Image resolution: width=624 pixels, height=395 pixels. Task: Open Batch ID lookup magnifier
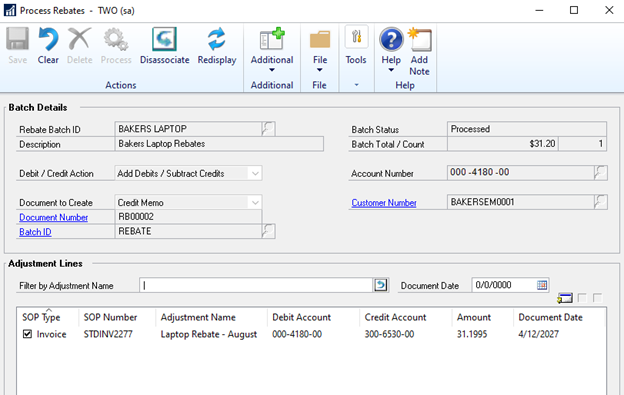point(268,231)
